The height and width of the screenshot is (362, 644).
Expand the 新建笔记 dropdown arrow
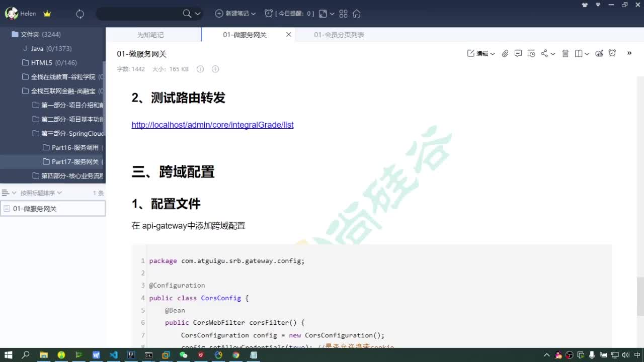pyautogui.click(x=253, y=14)
